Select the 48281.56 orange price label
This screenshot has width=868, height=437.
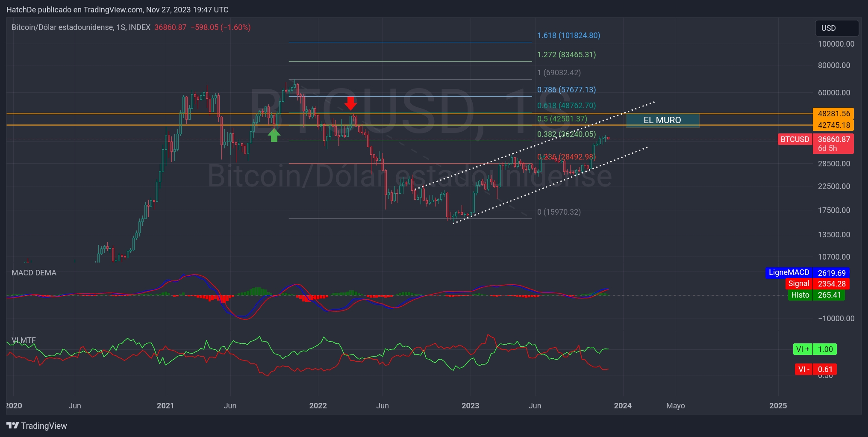(833, 114)
